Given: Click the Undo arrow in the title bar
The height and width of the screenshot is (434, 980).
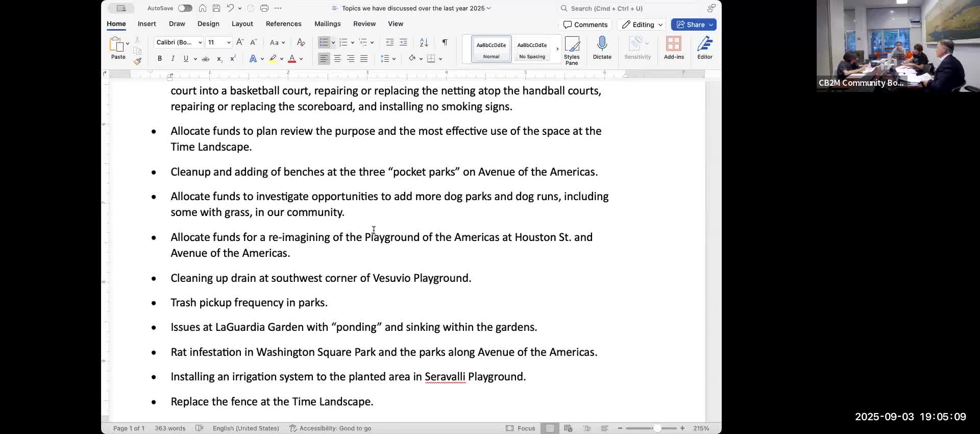Looking at the screenshot, I should point(230,8).
